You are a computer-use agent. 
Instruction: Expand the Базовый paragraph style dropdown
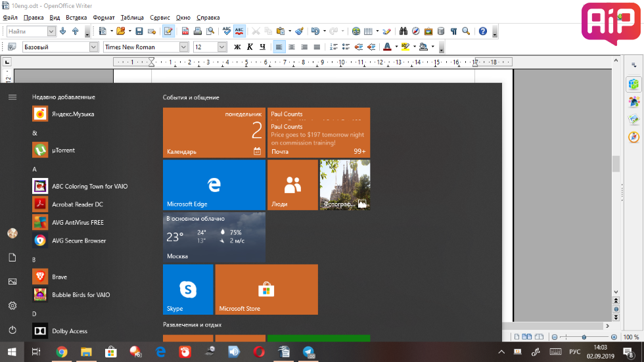(93, 47)
